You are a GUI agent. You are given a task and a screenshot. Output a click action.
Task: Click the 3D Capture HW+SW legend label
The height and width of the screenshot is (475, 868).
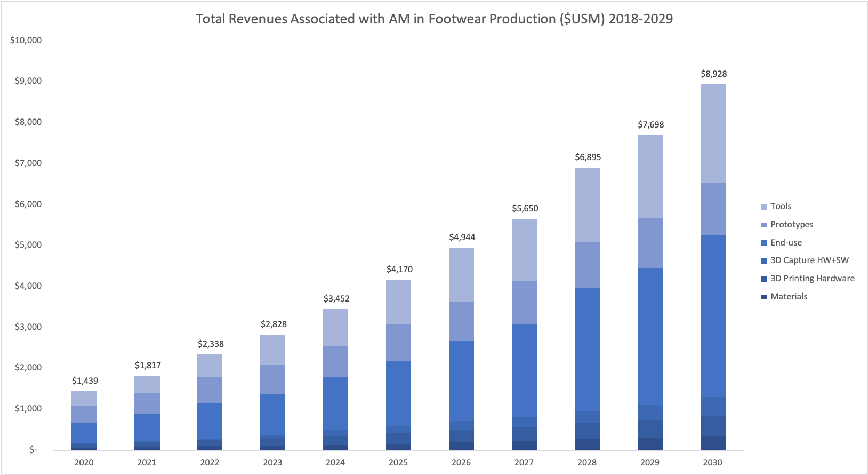(809, 260)
